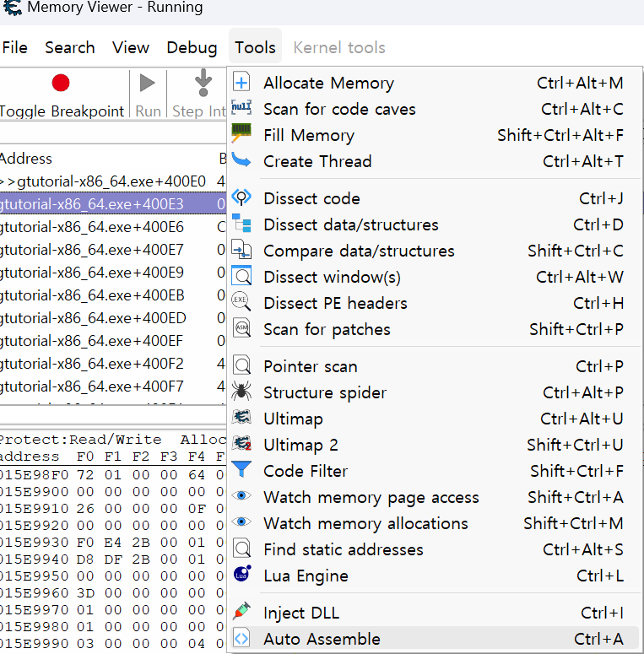
Task: Select Pointer scan menu entry
Action: (x=435, y=366)
